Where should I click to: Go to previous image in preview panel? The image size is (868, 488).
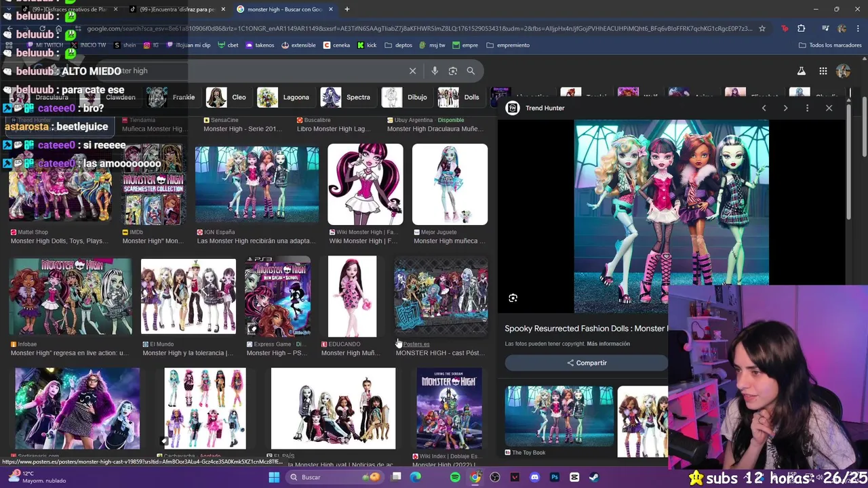pos(764,108)
